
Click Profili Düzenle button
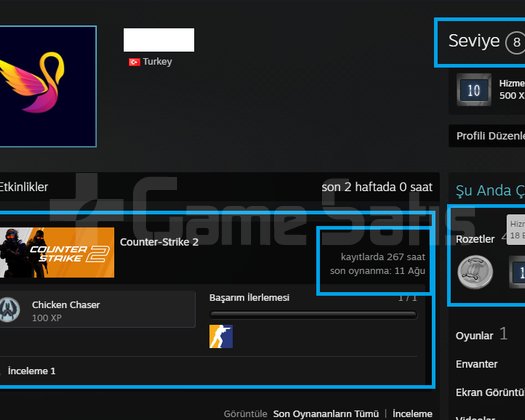pyautogui.click(x=490, y=136)
